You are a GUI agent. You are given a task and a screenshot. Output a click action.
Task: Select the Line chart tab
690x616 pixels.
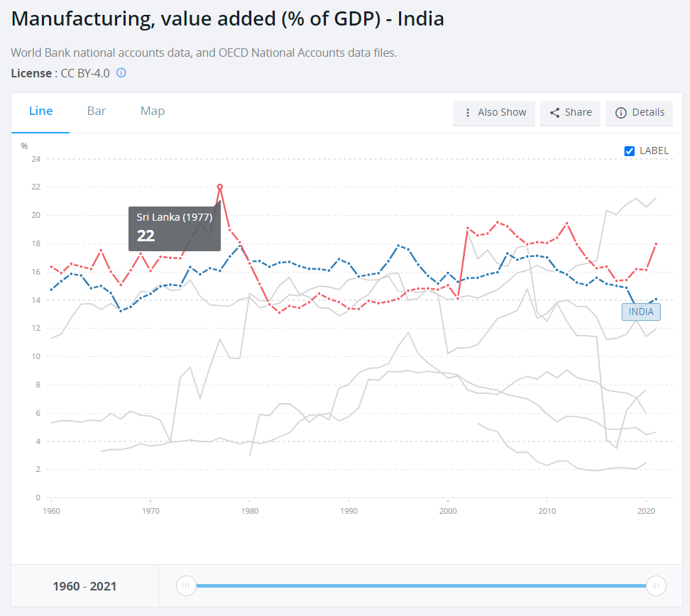(40, 111)
